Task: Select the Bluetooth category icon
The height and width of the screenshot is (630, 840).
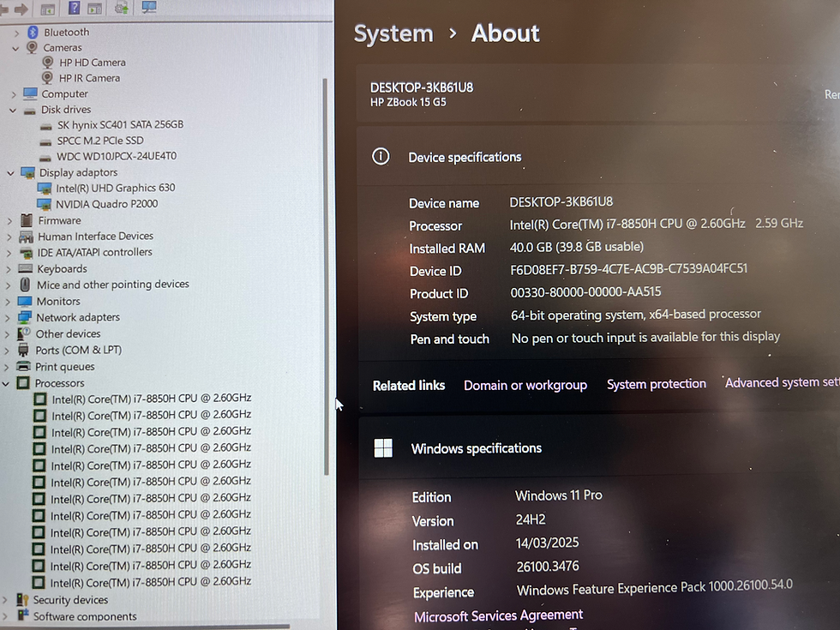Action: [33, 33]
